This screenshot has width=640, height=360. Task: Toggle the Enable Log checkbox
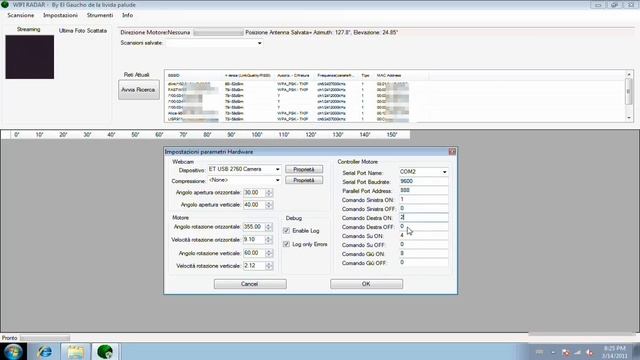[286, 231]
